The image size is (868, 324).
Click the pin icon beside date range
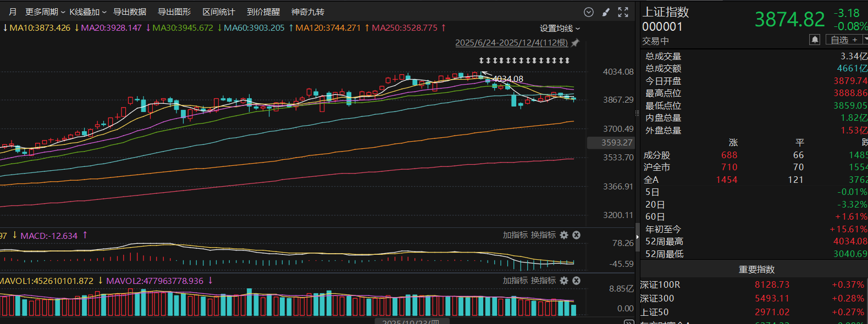pos(575,43)
